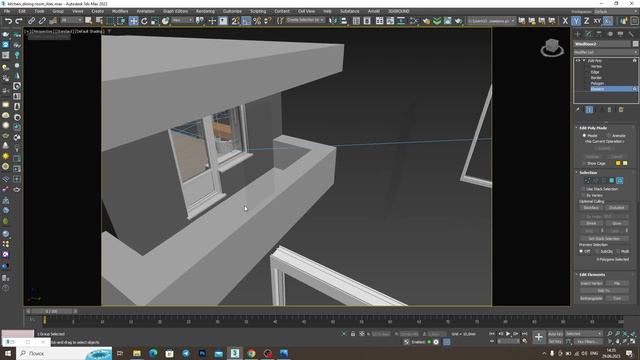This screenshot has height=360, width=640.
Task: Restrict transform to the Z axis
Action: click(587, 21)
